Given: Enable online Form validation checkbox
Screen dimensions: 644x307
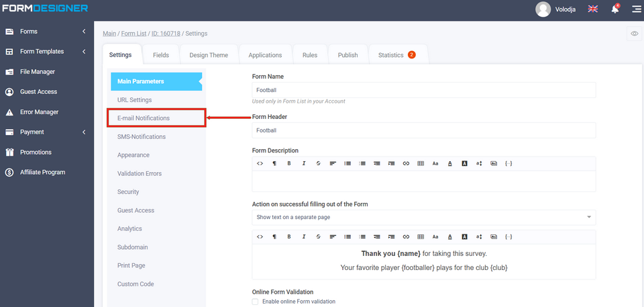Looking at the screenshot, I should (255, 302).
